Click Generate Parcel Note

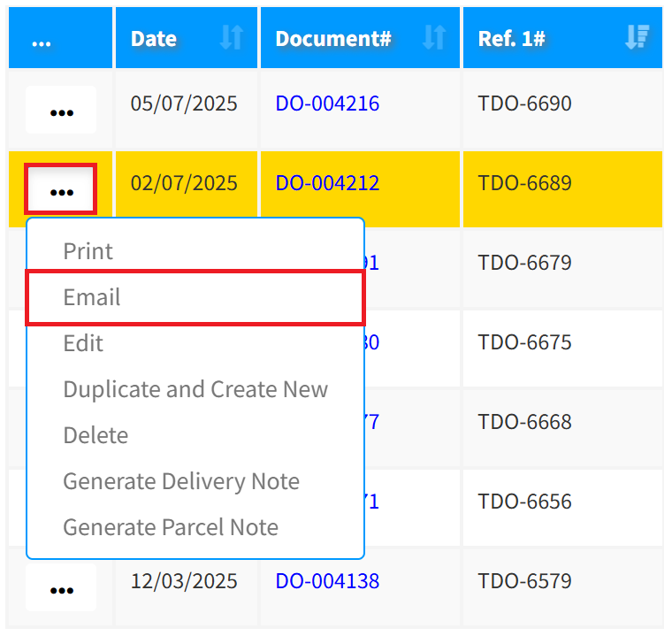click(171, 527)
